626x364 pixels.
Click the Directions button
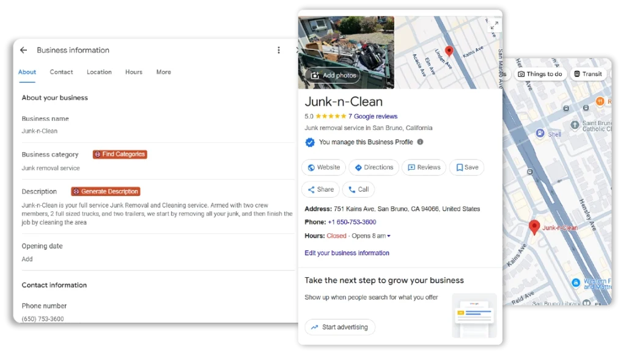point(374,167)
